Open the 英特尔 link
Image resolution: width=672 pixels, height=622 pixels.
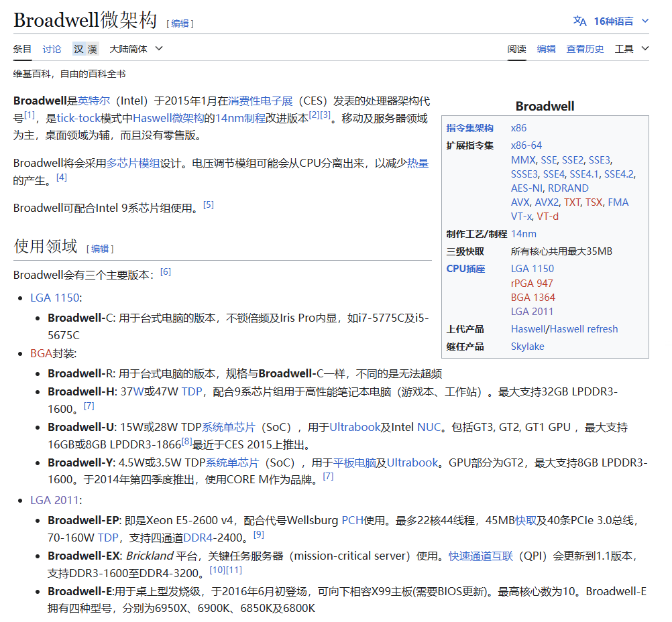94,101
